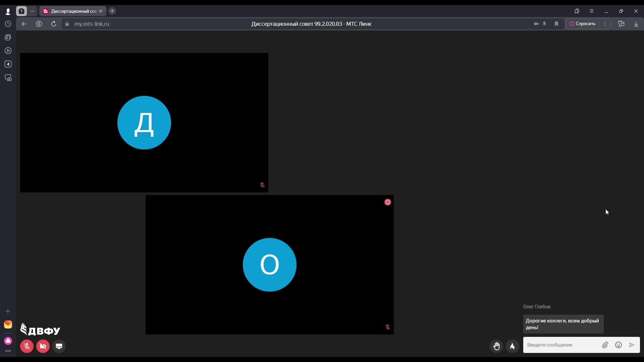Open browser downloads panel

(636, 24)
